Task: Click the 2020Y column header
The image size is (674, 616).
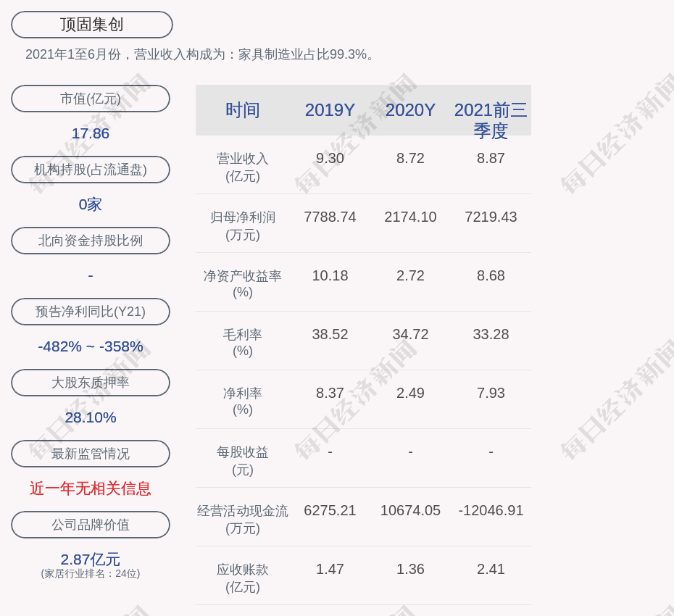Action: [x=410, y=110]
